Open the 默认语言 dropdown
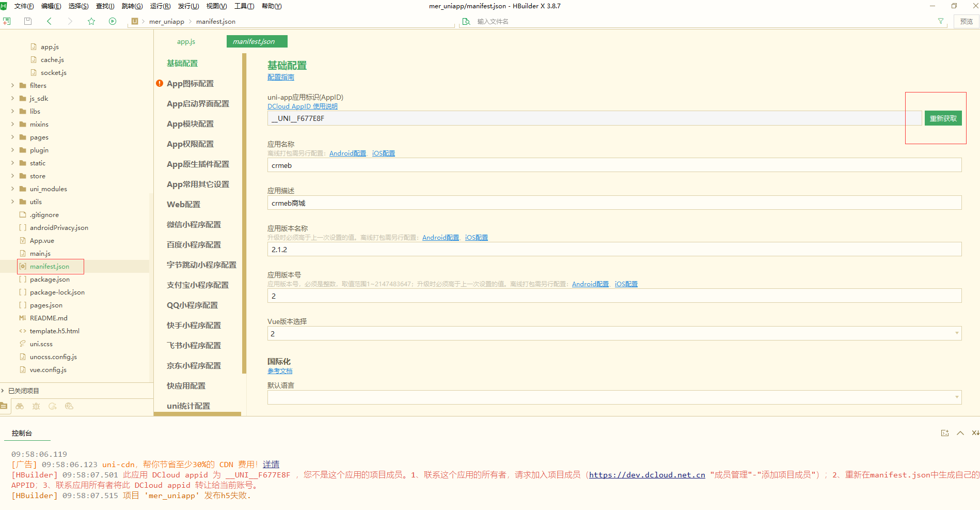This screenshot has height=510, width=980. point(614,397)
